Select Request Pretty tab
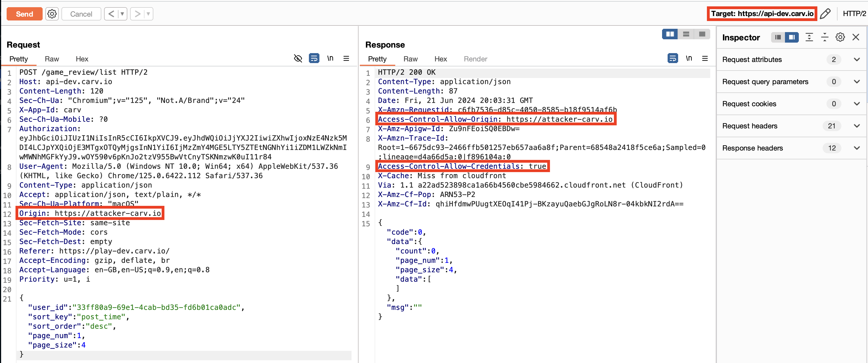 pos(19,59)
